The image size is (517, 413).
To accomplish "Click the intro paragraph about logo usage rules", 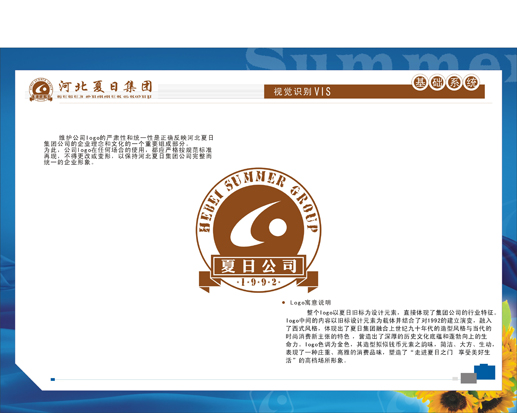I will click(x=128, y=150).
